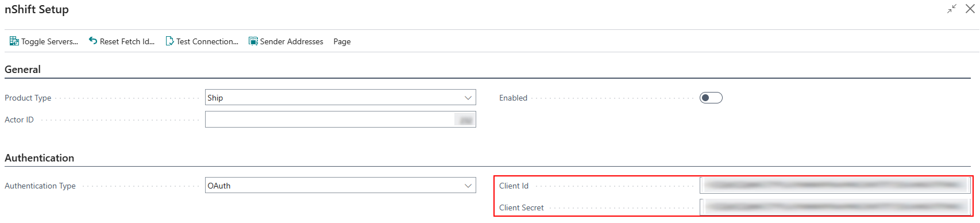Open the Page menu in the action bar
Viewport: 980px width, 223px height.
coord(342,41)
